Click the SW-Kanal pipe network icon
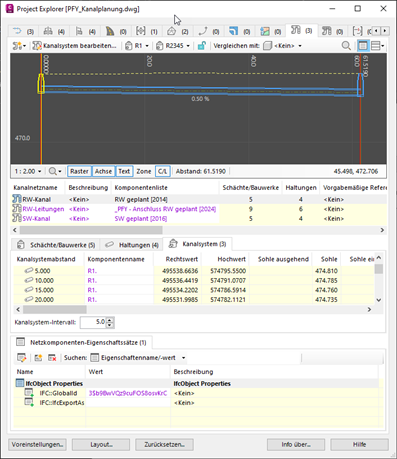Viewport: 397px width, 459px height. pyautogui.click(x=16, y=218)
